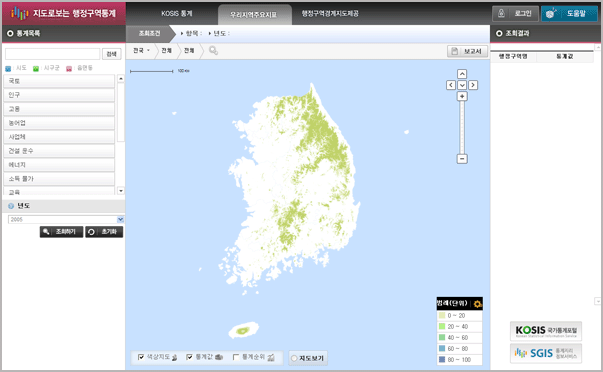Pan the map down with the arrow
The width and height of the screenshot is (603, 372).
pos(462,85)
